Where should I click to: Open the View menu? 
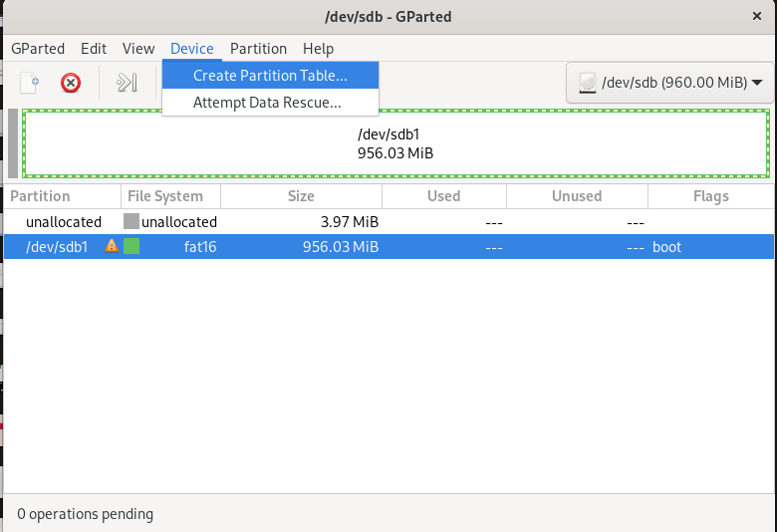pyautogui.click(x=138, y=48)
